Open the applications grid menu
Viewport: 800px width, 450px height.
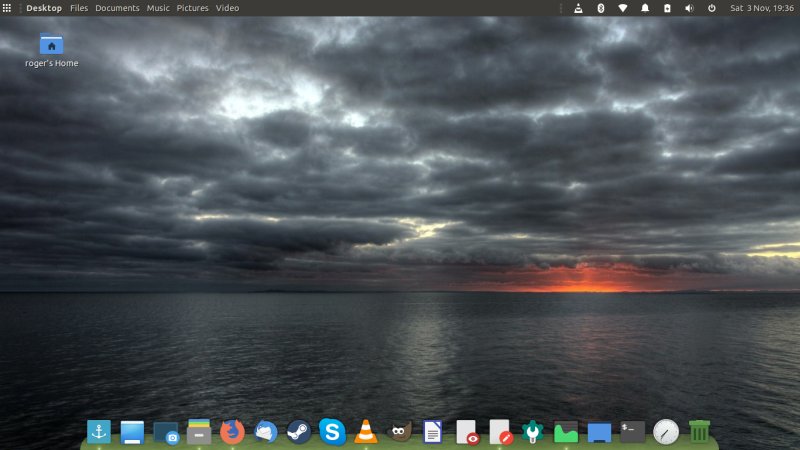(x=7, y=8)
